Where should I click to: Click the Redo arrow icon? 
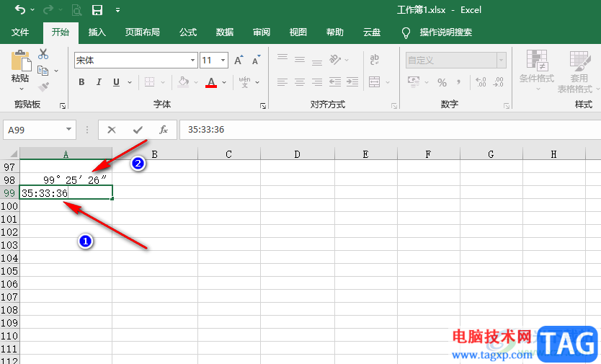coord(48,9)
